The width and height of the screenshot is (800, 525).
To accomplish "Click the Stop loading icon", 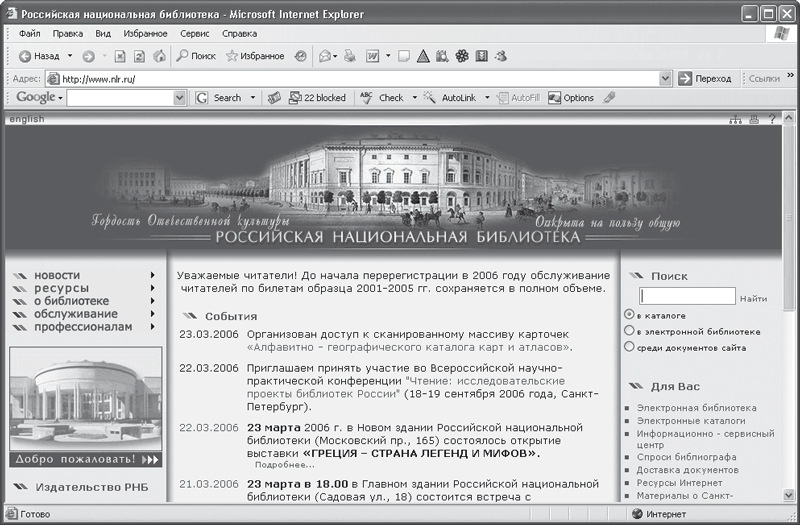I will tap(119, 56).
